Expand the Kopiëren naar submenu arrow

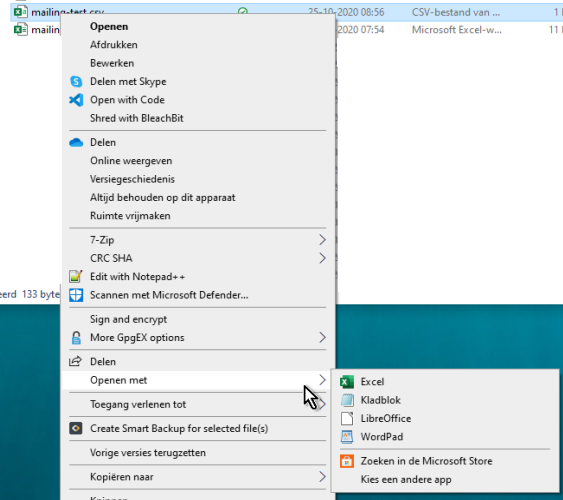(x=322, y=477)
